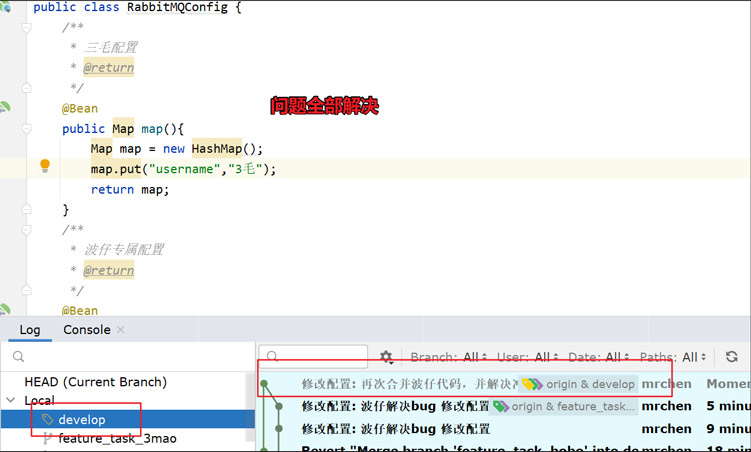This screenshot has width=751, height=452.
Task: Click the origin & feature_task tag icon
Action: 501,407
